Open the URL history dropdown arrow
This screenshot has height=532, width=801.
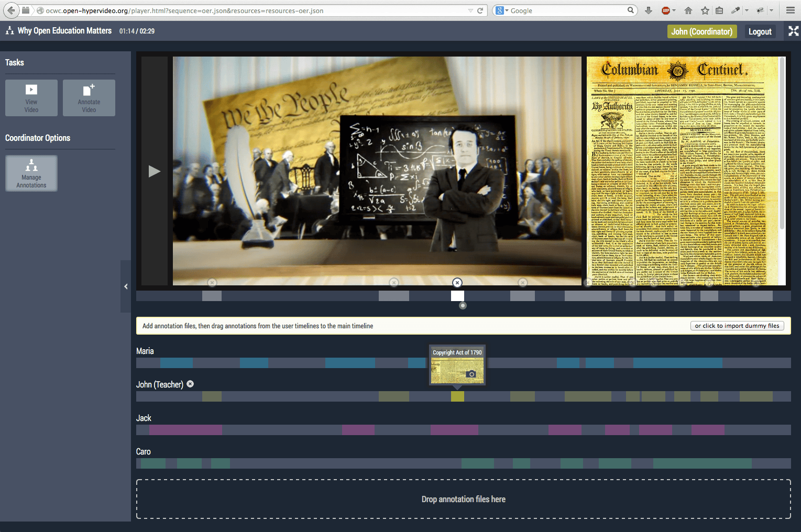pos(470,10)
